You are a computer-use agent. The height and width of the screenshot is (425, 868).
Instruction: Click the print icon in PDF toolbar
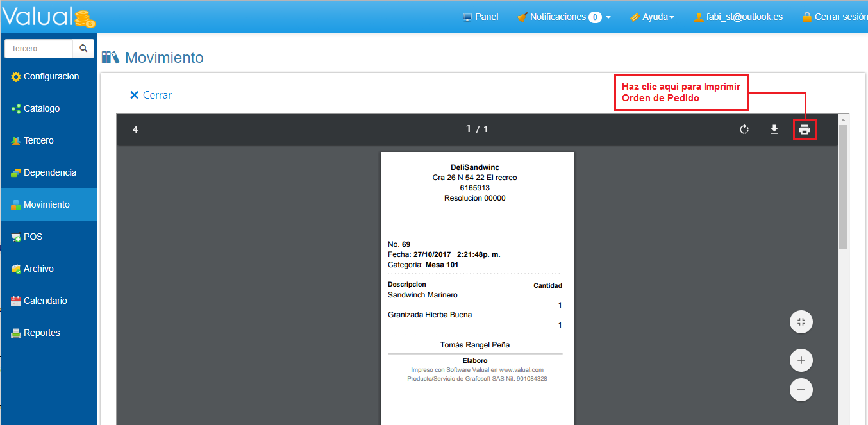coord(805,129)
